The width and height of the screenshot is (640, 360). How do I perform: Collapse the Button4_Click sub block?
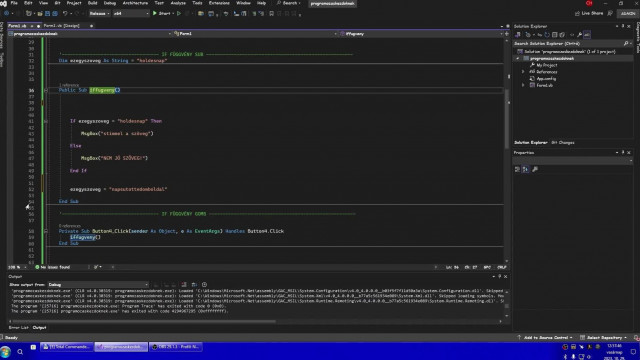[46, 231]
